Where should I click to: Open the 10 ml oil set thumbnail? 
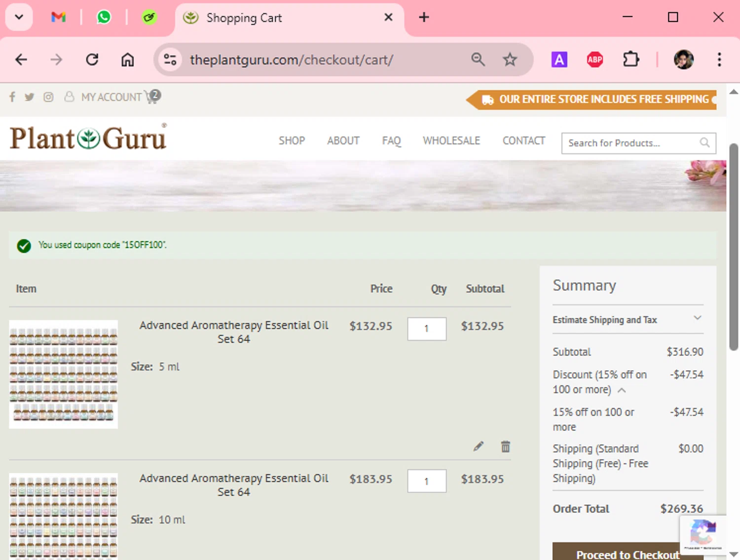pos(63,516)
